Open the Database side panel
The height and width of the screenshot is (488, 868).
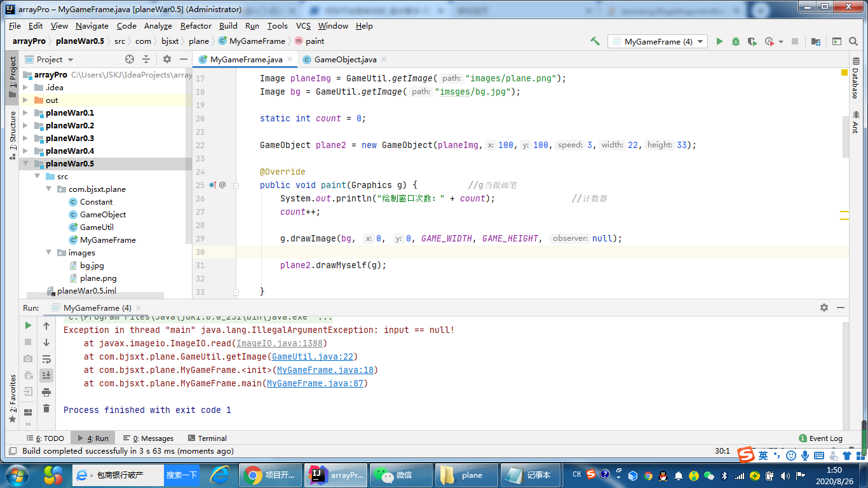[855, 78]
